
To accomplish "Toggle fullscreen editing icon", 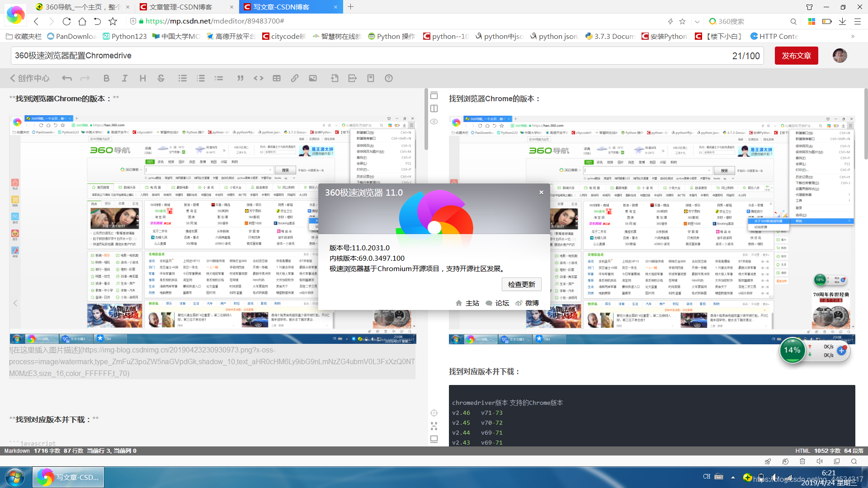I will (x=434, y=426).
